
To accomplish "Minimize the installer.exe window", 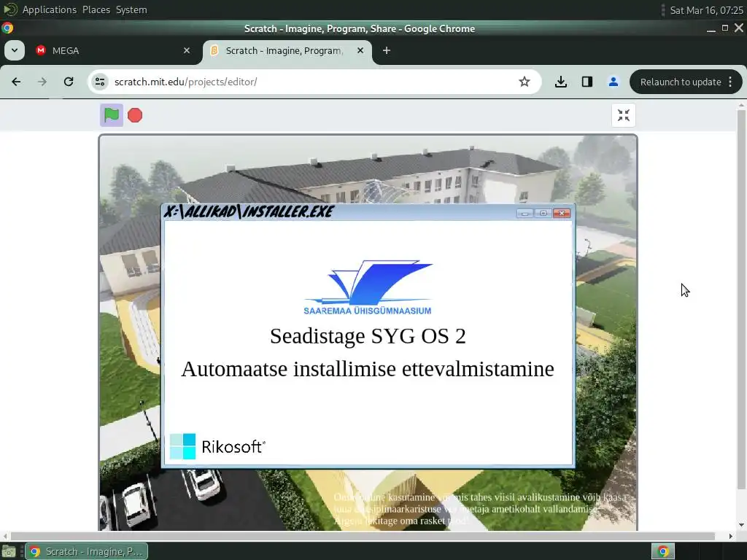I will 525,213.
